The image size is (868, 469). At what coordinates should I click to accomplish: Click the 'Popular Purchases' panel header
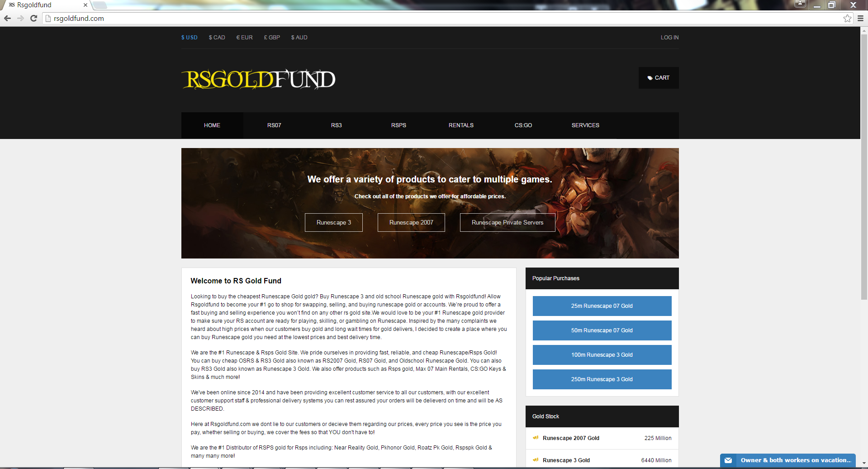coord(602,278)
